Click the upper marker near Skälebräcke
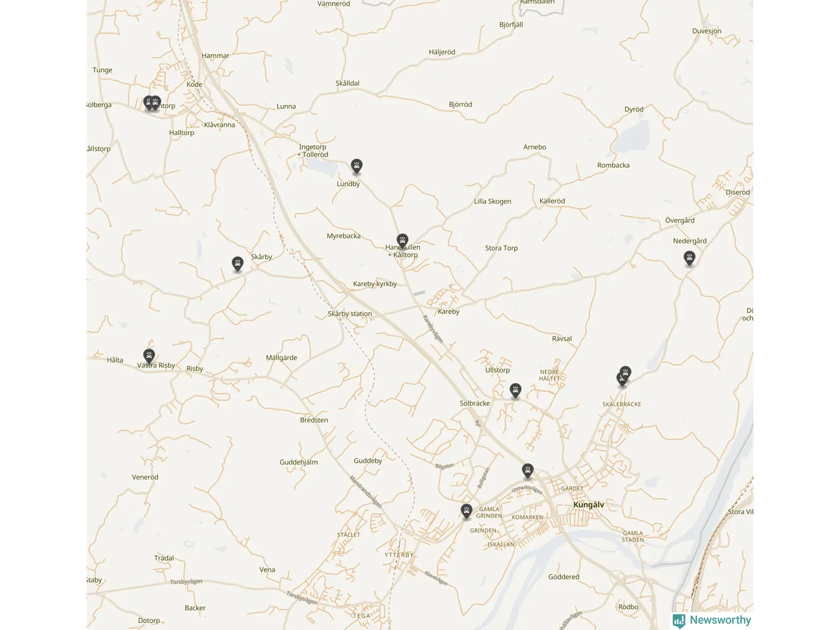 (x=625, y=373)
